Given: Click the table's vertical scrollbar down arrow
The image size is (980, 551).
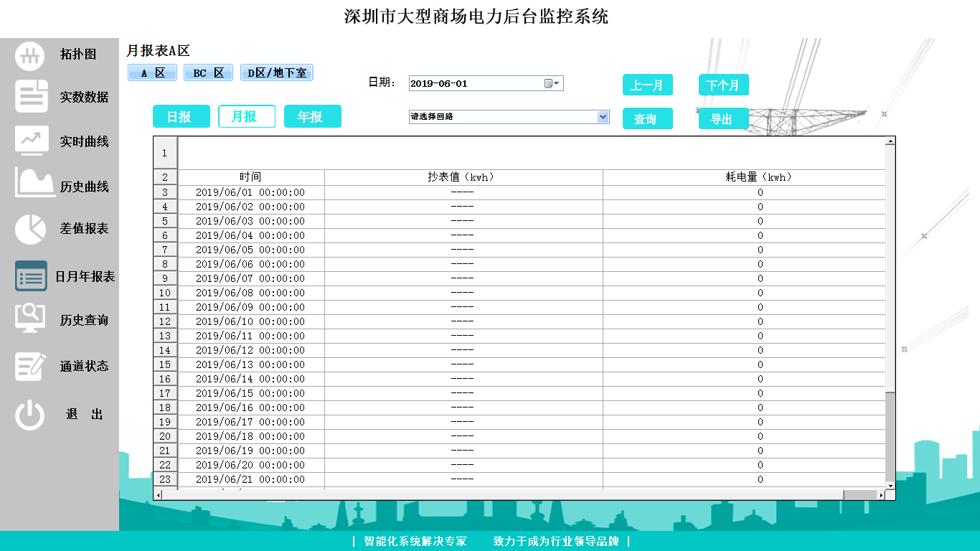Looking at the screenshot, I should 890,486.
